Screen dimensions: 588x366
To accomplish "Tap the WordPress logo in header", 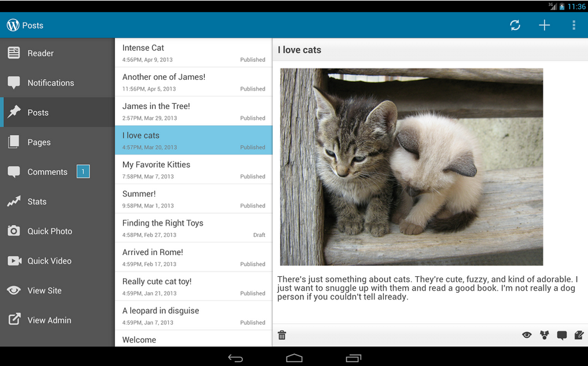I will (13, 25).
